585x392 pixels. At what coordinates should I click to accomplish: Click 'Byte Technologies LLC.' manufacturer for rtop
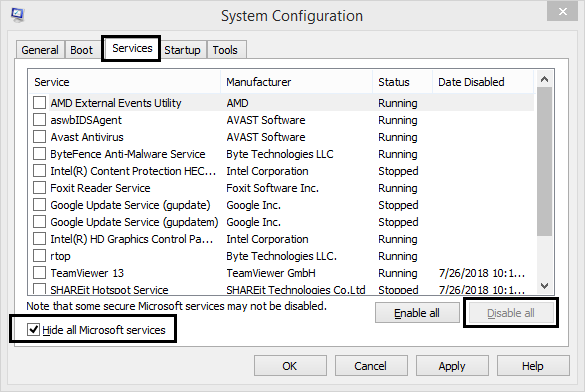coord(282,256)
